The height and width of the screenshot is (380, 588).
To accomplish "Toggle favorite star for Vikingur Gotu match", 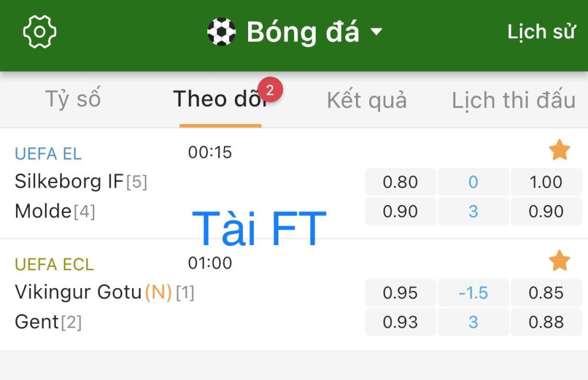I will (x=559, y=261).
